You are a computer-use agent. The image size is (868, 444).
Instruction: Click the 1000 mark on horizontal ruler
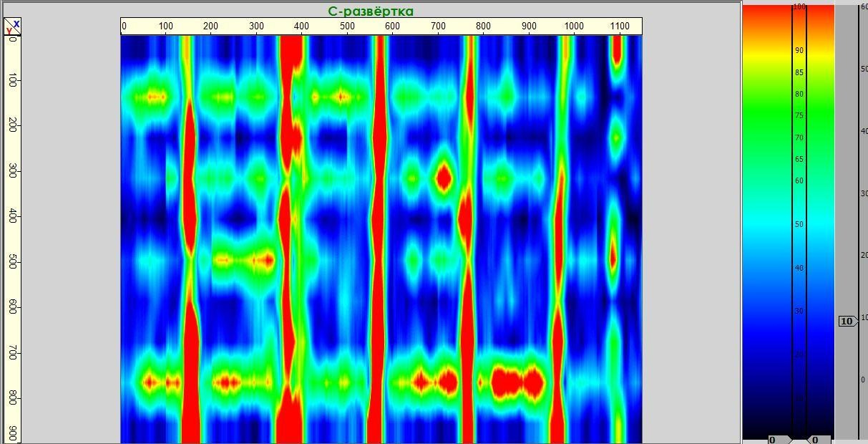573,27
